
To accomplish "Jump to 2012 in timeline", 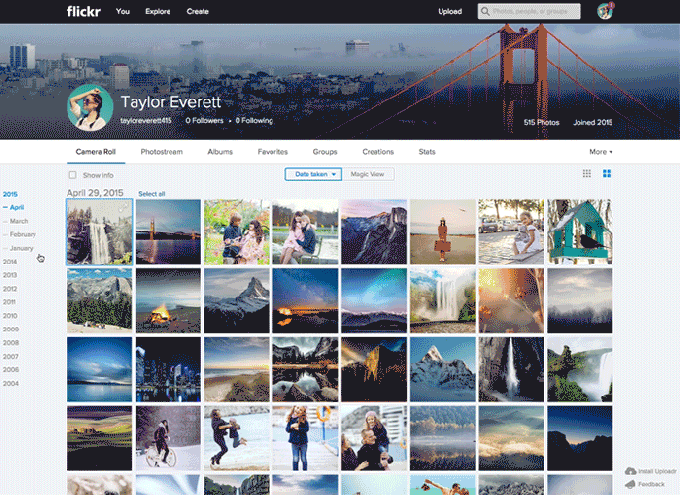I will [x=10, y=289].
